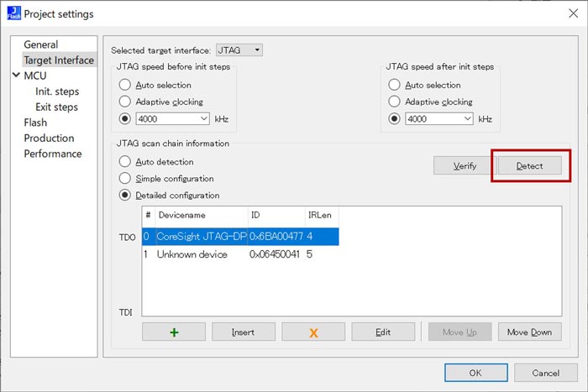This screenshot has height=392, width=588.
Task: Choose Detailed configuration for scan chain
Action: [x=124, y=195]
